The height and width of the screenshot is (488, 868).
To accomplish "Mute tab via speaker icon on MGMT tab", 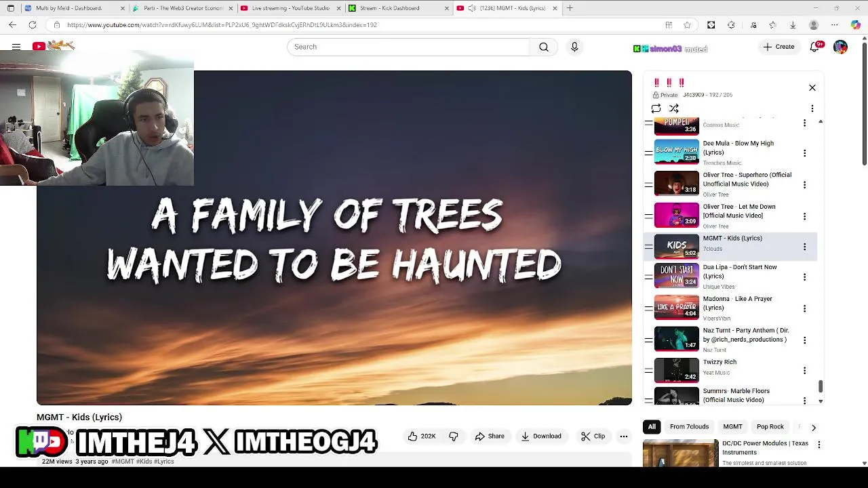I will coord(471,8).
